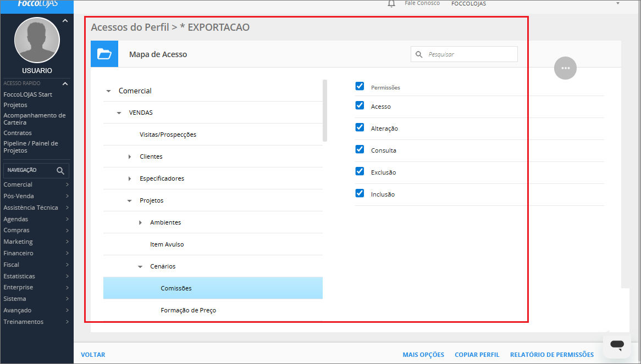Screen dimensions: 641x364
Task: Toggle the Permissões select-all checkbox
Action: (x=360, y=86)
